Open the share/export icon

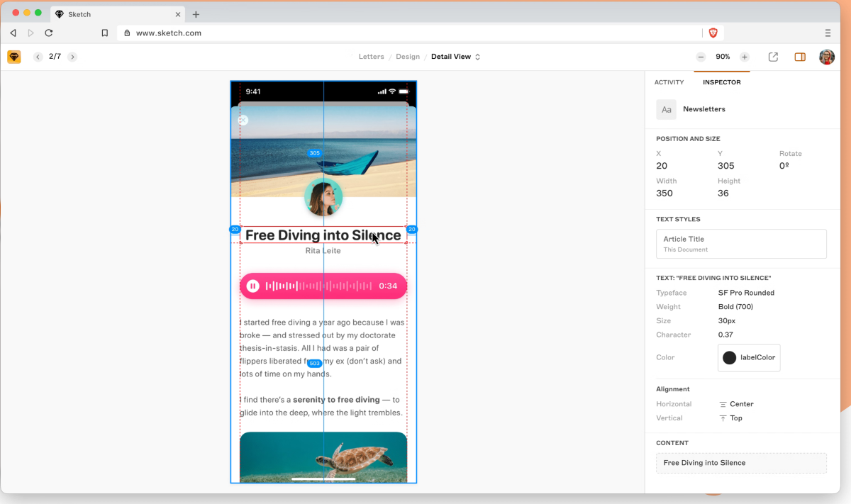[x=773, y=57]
